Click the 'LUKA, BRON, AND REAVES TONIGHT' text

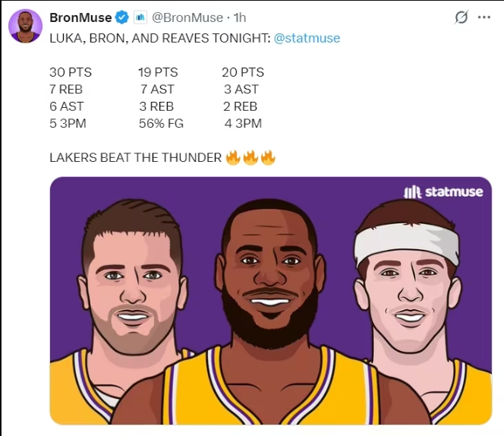pyautogui.click(x=159, y=38)
